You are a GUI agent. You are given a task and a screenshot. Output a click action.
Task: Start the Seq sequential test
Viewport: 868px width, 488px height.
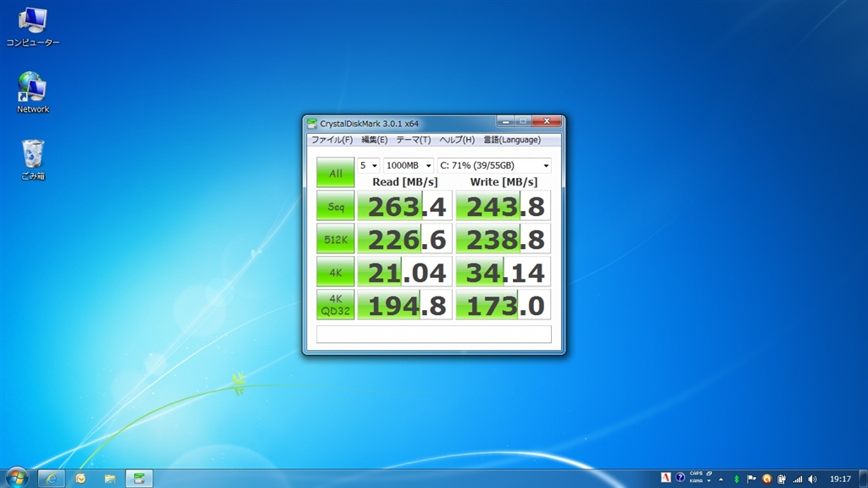tap(336, 206)
